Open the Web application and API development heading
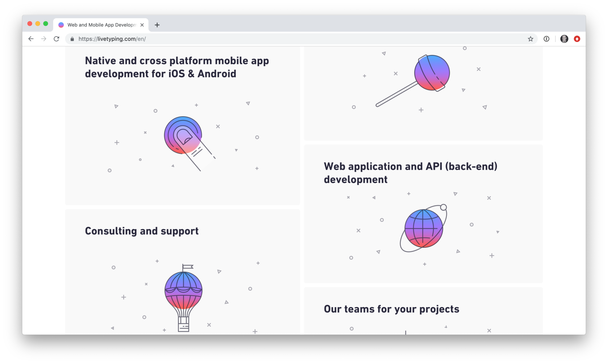This screenshot has width=608, height=364. (x=410, y=173)
